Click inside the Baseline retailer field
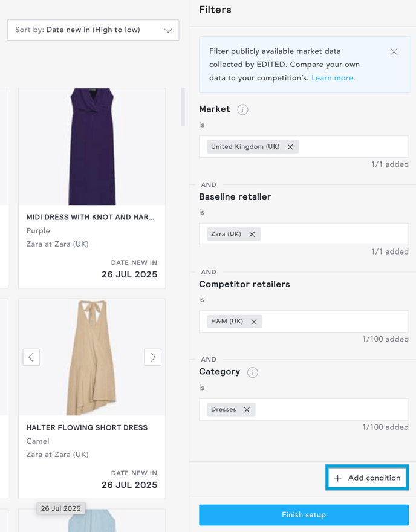416x532 pixels. pyautogui.click(x=334, y=234)
